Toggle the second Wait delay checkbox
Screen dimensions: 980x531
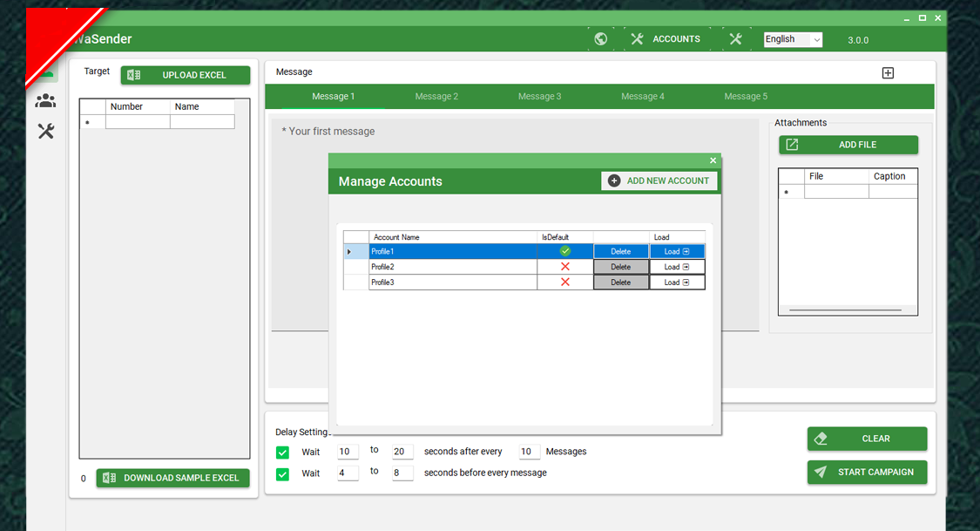(x=282, y=473)
